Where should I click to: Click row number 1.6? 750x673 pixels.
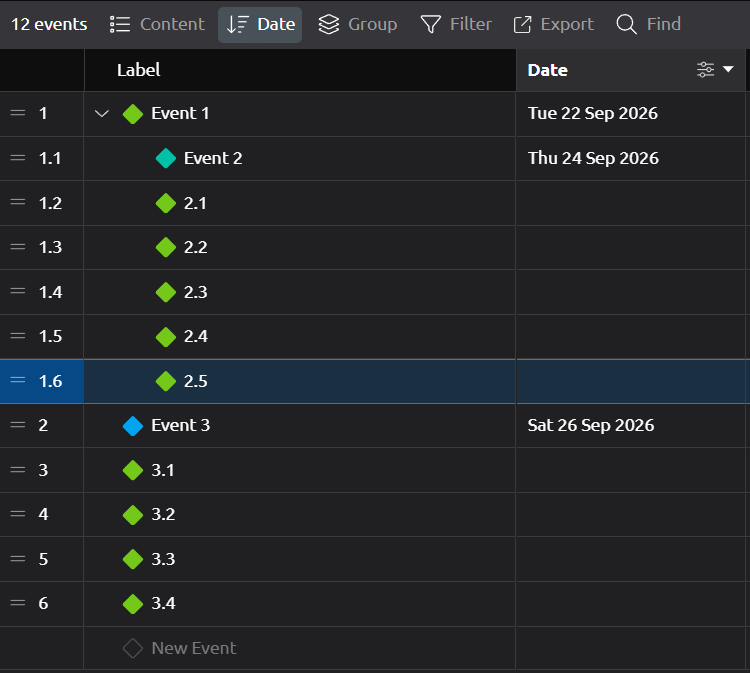(x=50, y=381)
